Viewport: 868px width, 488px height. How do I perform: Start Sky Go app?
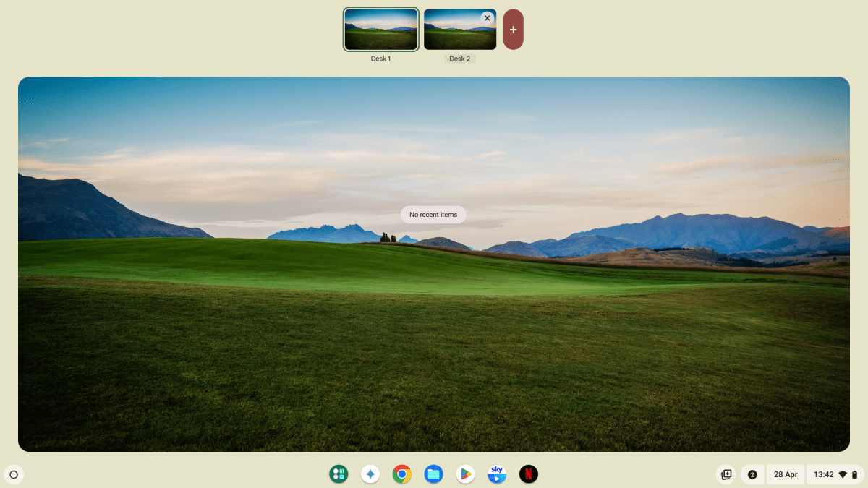(x=497, y=474)
